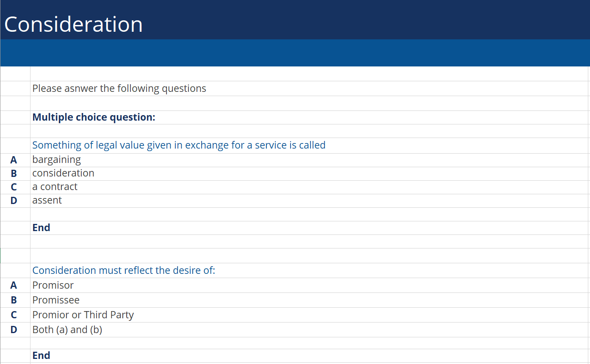Select 'Consideration must reflect the desire of:' cell

tap(124, 270)
